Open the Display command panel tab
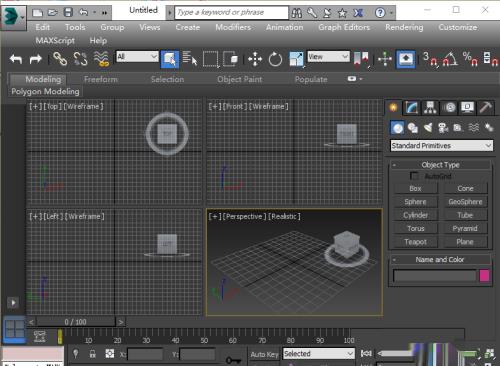This screenshot has width=500, height=366. 467,107
